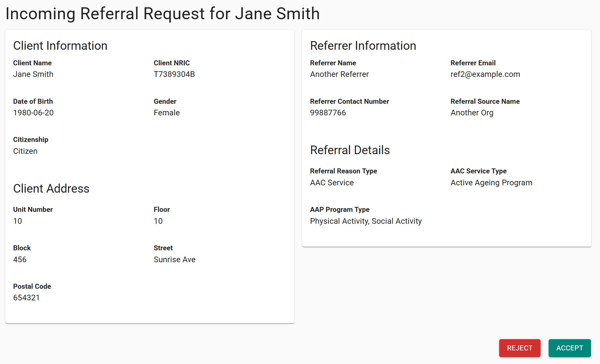Click the Gender value Female
Viewport: 600px width, 364px height.
[167, 113]
